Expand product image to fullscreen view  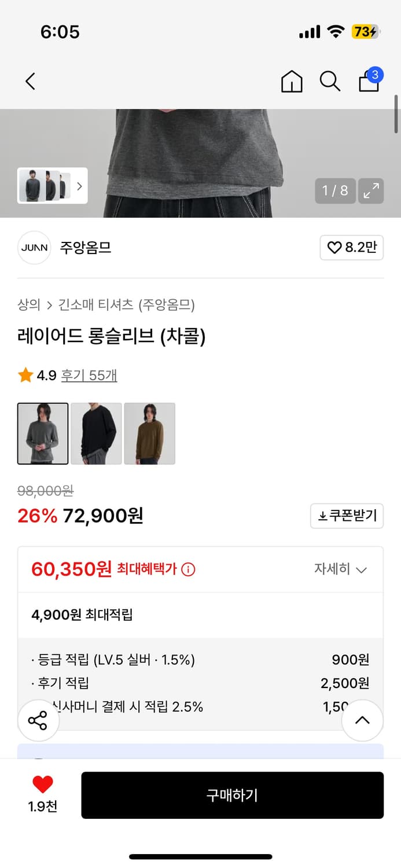click(371, 191)
